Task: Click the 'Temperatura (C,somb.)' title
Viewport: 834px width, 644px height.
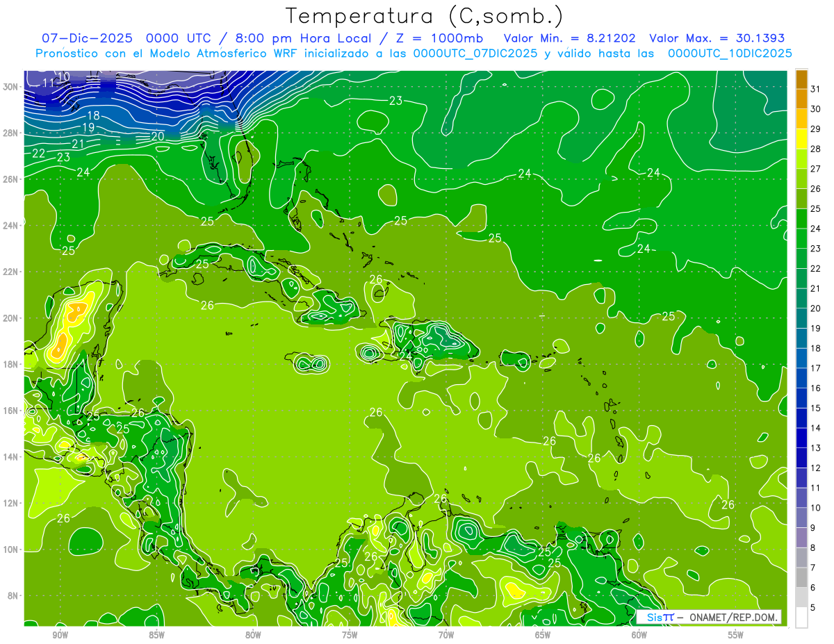Action: (424, 15)
